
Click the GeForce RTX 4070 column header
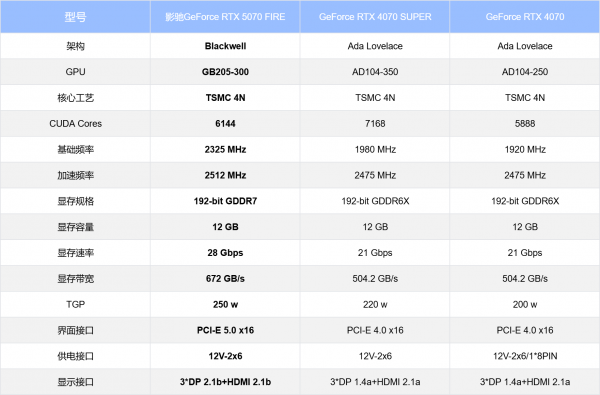click(525, 17)
